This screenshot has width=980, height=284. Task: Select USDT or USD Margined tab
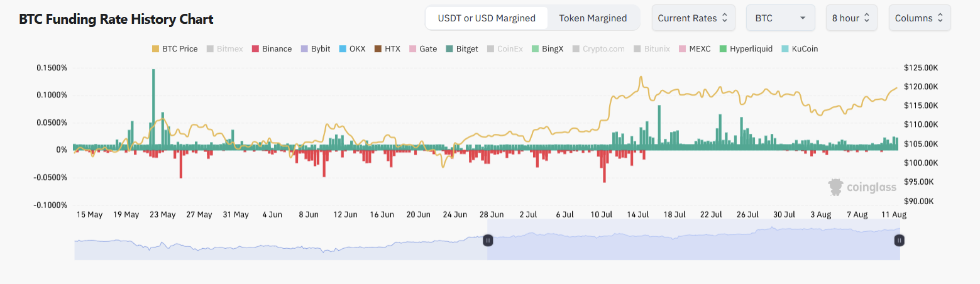(x=487, y=18)
